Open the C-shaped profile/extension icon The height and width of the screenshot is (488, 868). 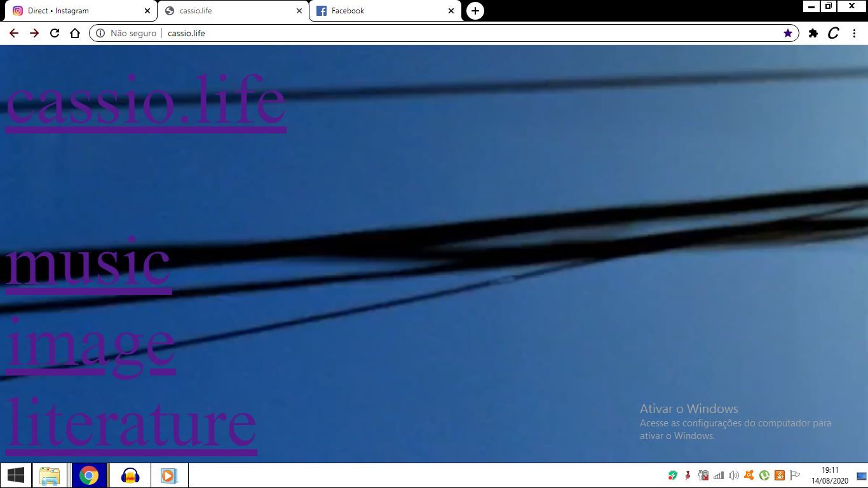pos(834,33)
